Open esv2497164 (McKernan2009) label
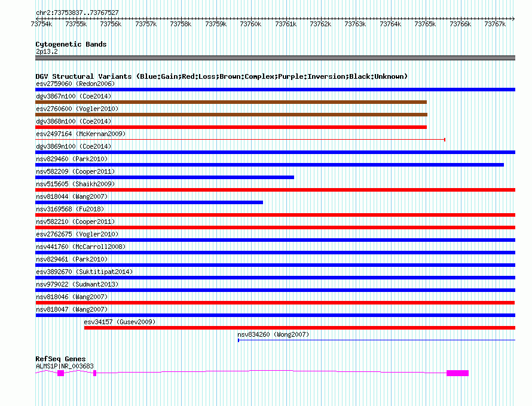This screenshot has width=532, height=406. pos(81,134)
